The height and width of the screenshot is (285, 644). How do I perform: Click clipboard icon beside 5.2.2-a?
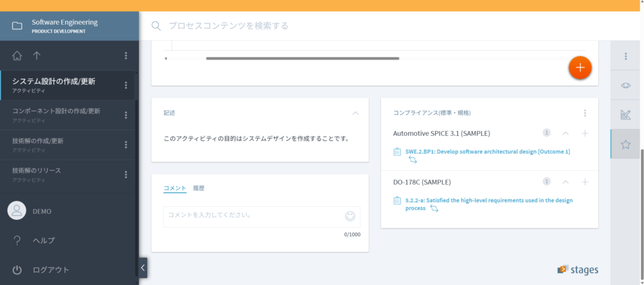pyautogui.click(x=397, y=201)
